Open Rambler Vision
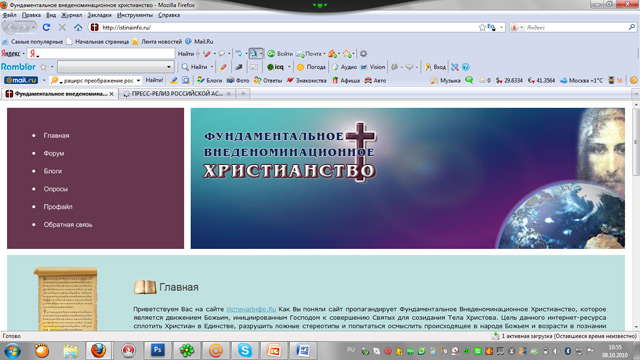The image size is (640, 360). click(373, 67)
